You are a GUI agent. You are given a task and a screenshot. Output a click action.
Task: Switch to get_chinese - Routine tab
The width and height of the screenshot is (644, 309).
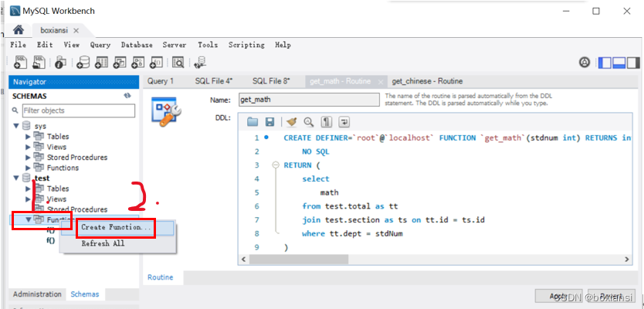(427, 81)
